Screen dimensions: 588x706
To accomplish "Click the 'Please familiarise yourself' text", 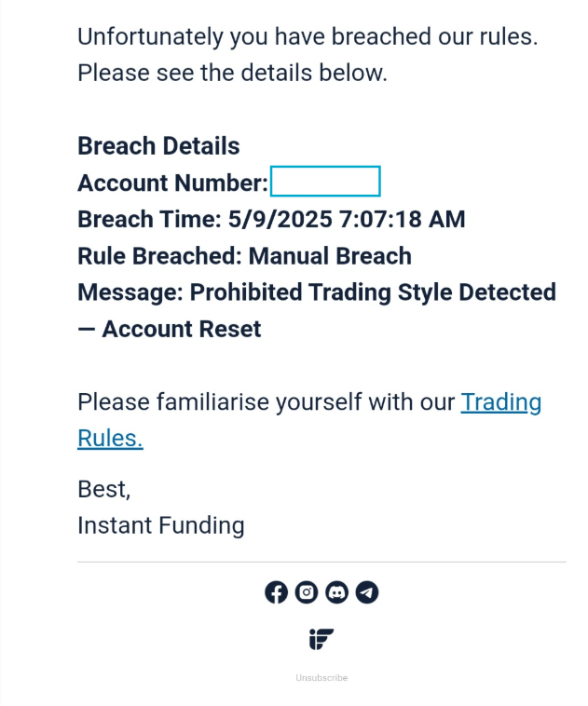I will click(x=267, y=402).
